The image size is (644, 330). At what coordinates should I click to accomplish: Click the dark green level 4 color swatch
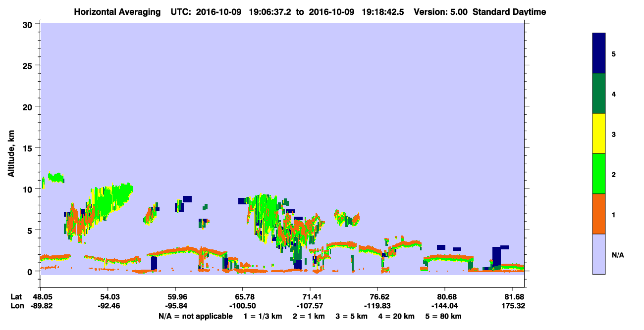point(598,94)
